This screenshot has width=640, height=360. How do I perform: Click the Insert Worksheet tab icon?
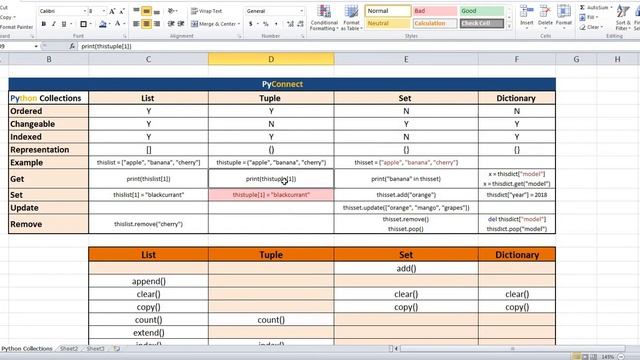pyautogui.click(x=117, y=349)
